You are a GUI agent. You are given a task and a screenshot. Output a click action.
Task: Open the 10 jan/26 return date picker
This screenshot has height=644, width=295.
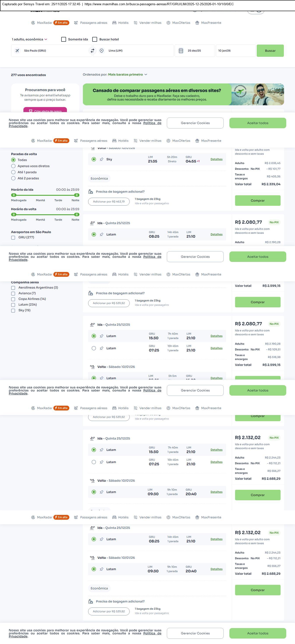point(235,51)
